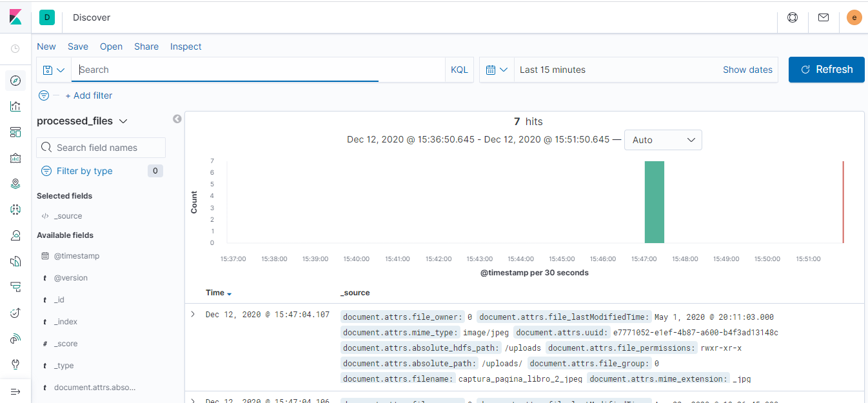Screen dimensions: 868x403
Task: Open Maps icon in sidebar
Action: tap(15, 184)
